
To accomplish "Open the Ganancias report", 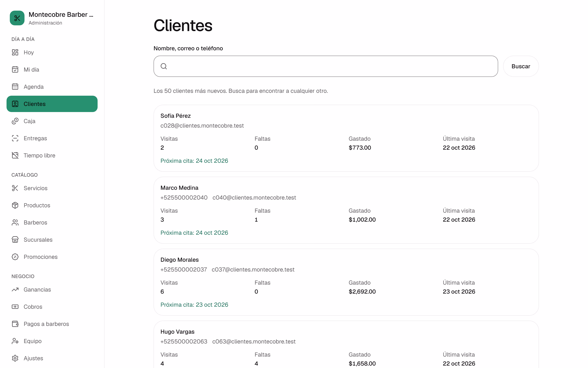I will click(x=52, y=289).
